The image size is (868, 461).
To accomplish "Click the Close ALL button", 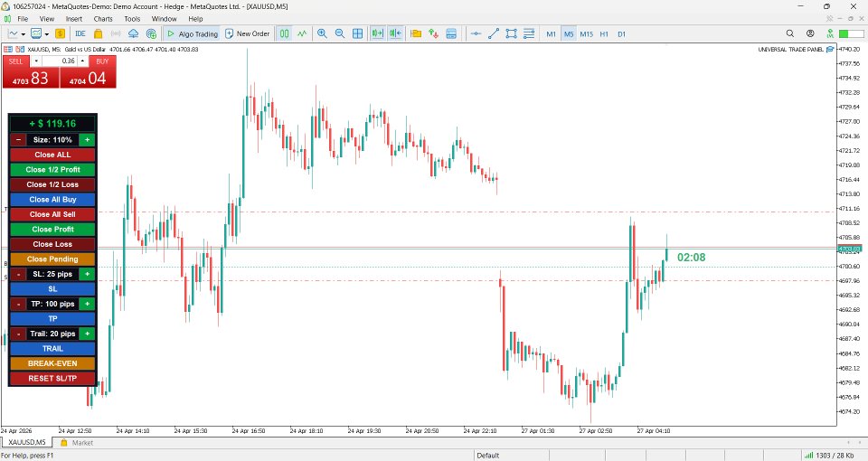I will click(52, 155).
